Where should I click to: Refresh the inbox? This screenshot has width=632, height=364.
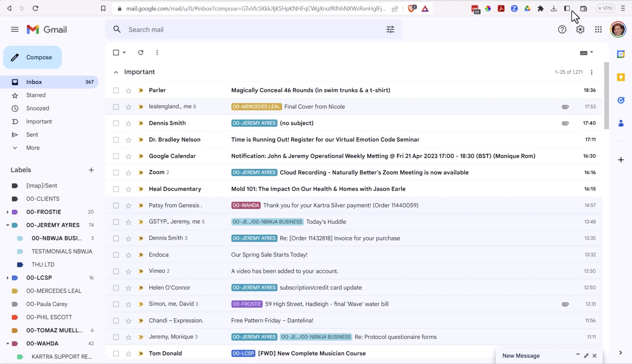click(x=141, y=53)
